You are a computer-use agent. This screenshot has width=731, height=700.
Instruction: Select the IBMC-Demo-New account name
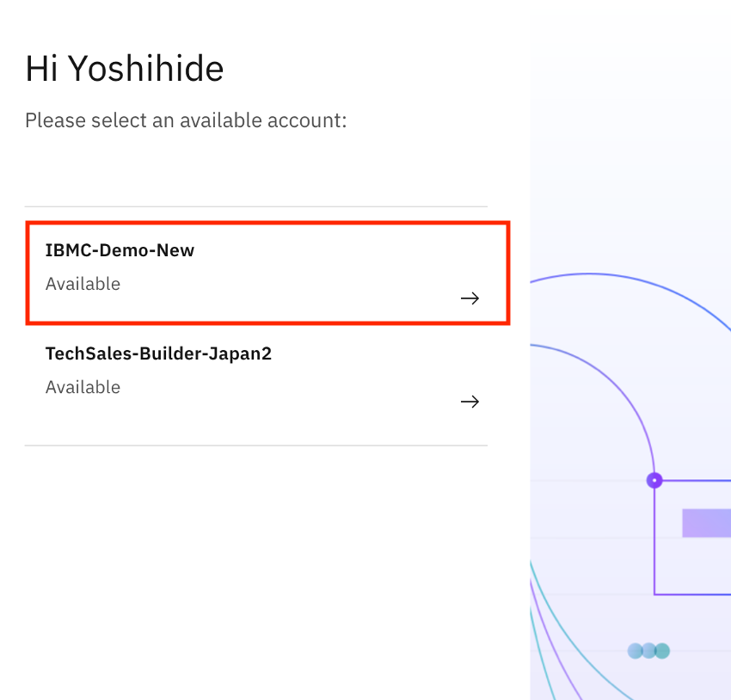(120, 251)
